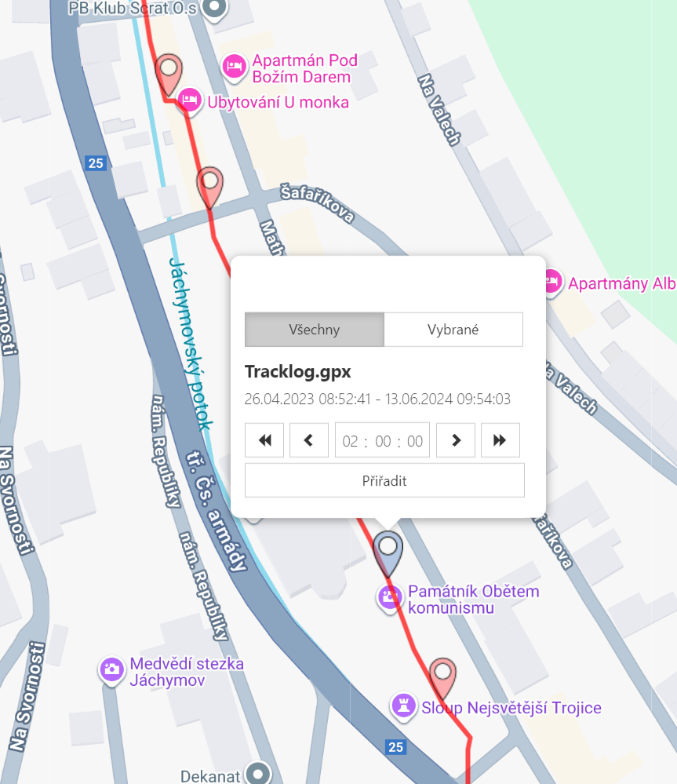This screenshot has width=677, height=784.
Task: Click the Sloup Nejsvětější Trojice monument icon
Action: tap(404, 707)
